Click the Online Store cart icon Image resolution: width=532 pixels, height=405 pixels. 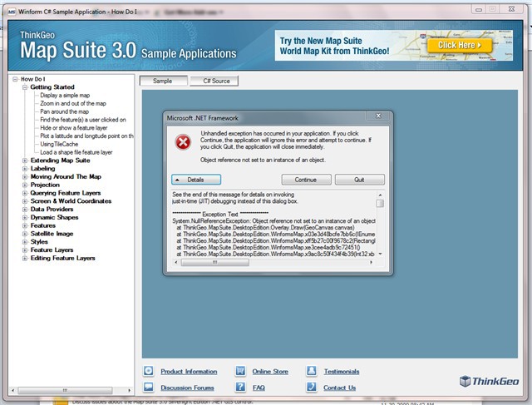pyautogui.click(x=240, y=371)
